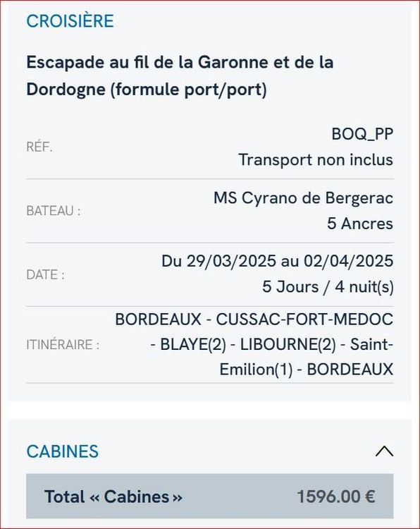Click the Transport non inclus text
This screenshot has width=420, height=529.
[316, 159]
